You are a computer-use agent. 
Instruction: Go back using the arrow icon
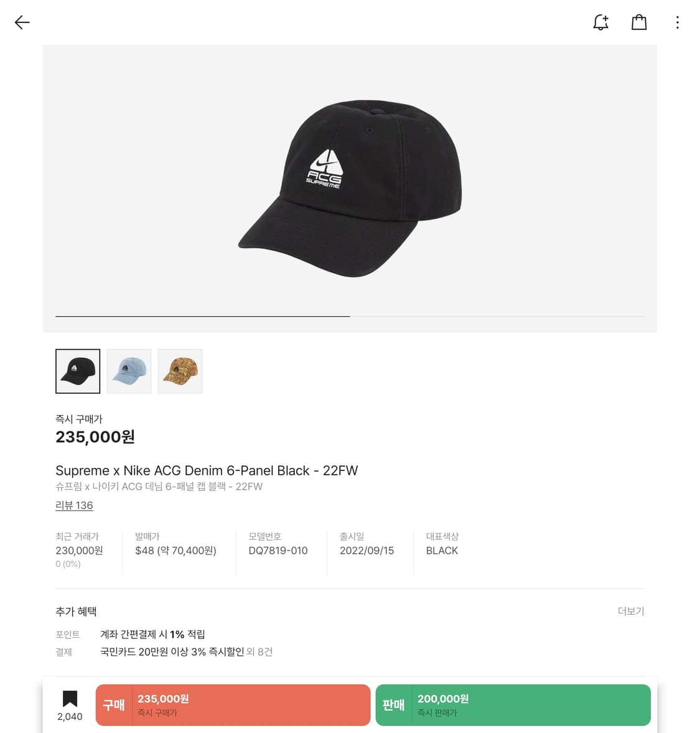click(x=22, y=23)
